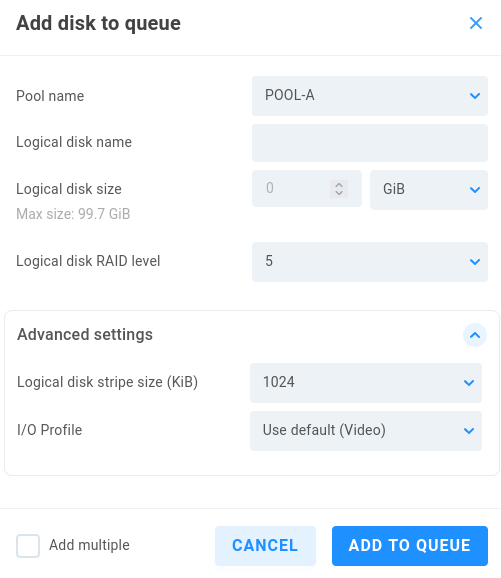Open the GiB size unit dropdown
Viewport: 501px width, 578px height.
point(429,190)
